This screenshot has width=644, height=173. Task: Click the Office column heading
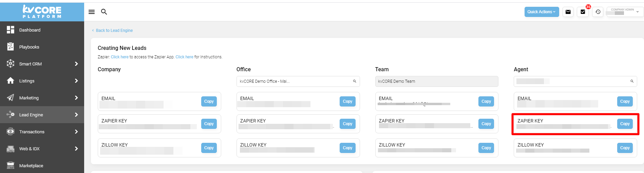[x=244, y=70]
